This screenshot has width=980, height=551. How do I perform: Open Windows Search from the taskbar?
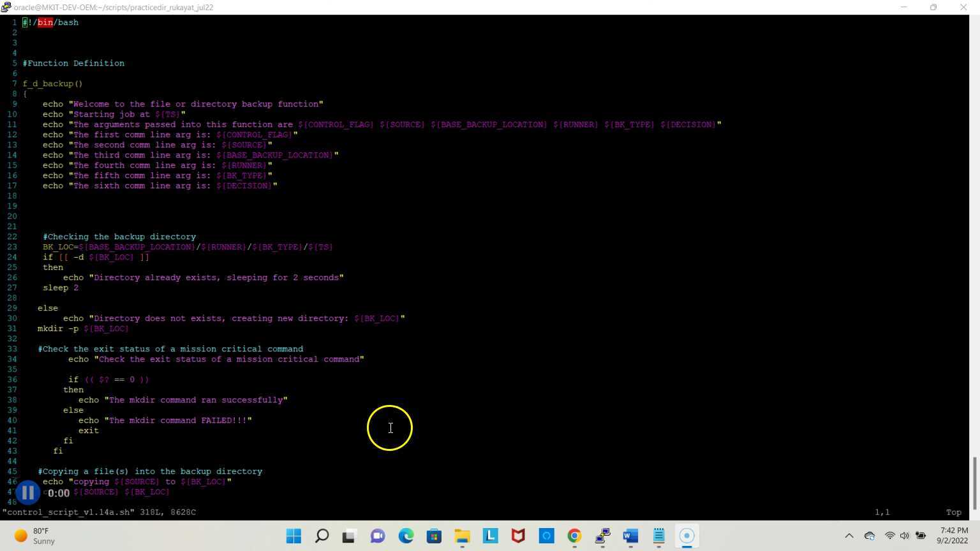[x=321, y=536]
